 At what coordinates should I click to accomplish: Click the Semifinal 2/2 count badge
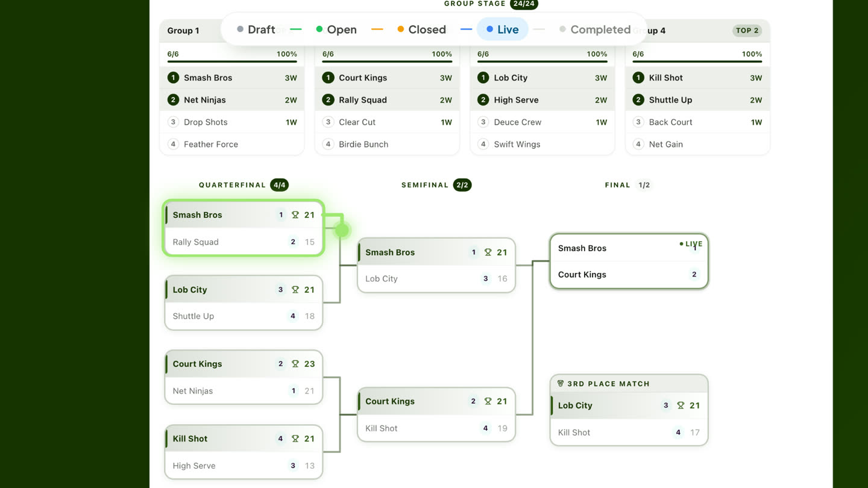click(x=462, y=185)
